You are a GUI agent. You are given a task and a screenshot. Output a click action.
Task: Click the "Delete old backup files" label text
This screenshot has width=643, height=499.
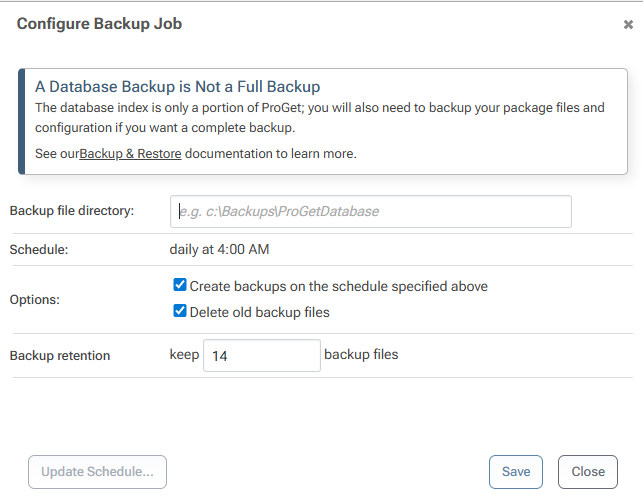click(x=259, y=312)
